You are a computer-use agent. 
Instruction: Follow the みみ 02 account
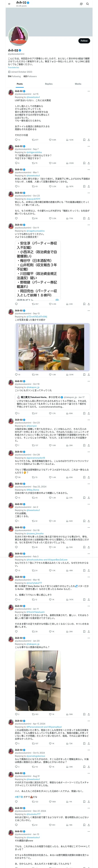84,41
